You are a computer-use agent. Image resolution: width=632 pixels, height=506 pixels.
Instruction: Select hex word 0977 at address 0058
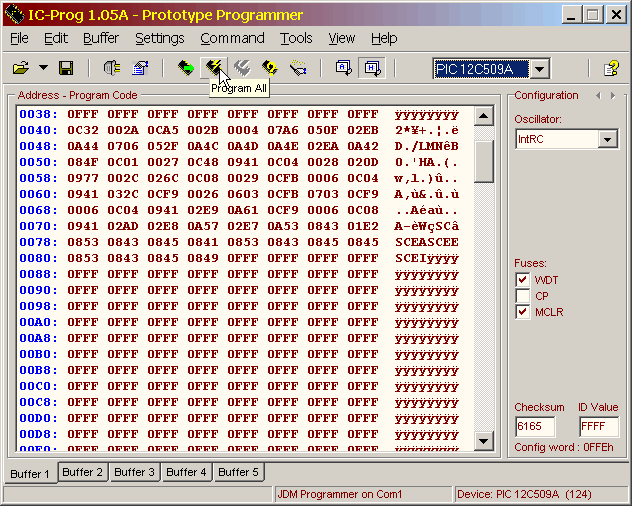(x=83, y=178)
